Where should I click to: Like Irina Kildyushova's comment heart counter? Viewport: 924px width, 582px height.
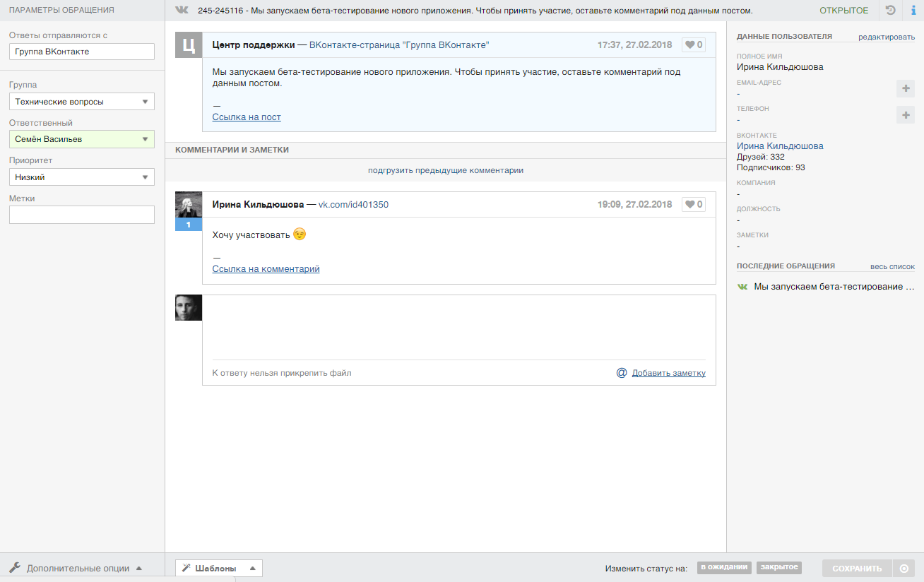pyautogui.click(x=693, y=205)
